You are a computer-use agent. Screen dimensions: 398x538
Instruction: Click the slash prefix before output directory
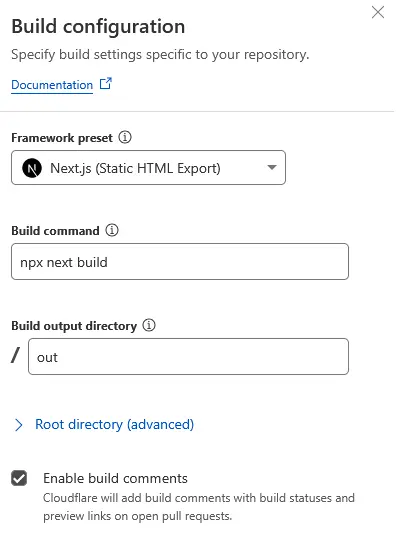coord(15,355)
